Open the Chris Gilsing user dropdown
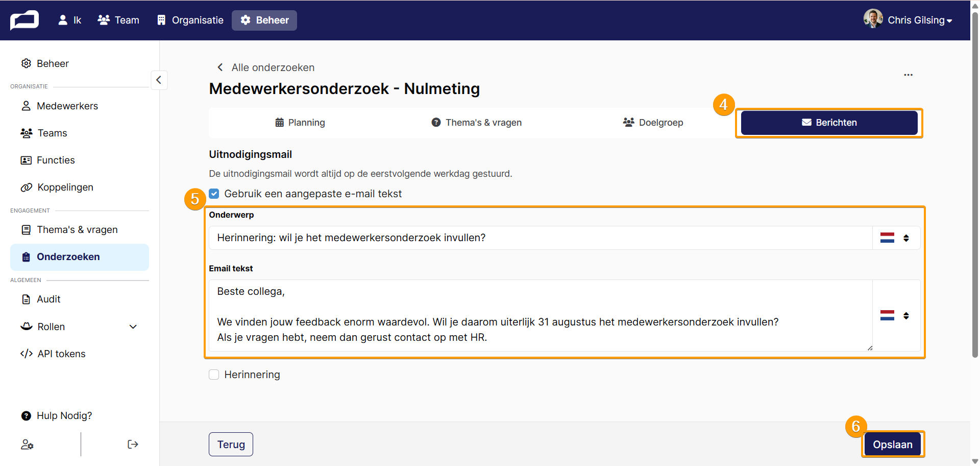980x466 pixels. pos(908,20)
